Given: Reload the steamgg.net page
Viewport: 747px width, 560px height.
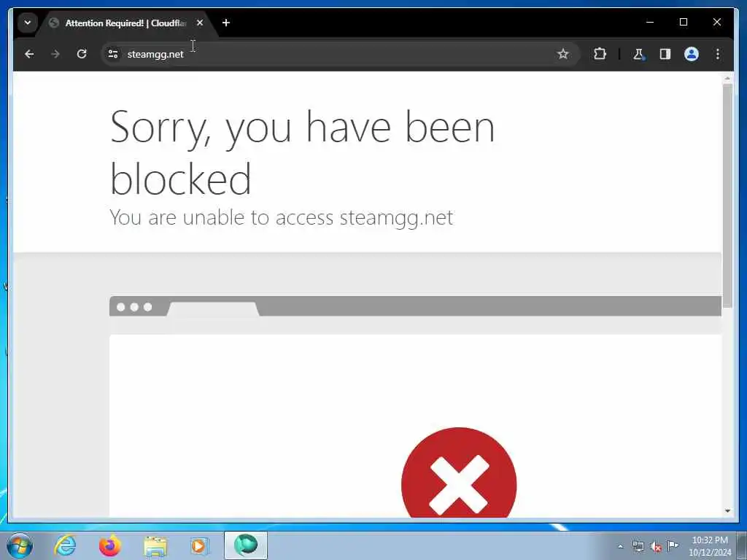Looking at the screenshot, I should click(82, 54).
